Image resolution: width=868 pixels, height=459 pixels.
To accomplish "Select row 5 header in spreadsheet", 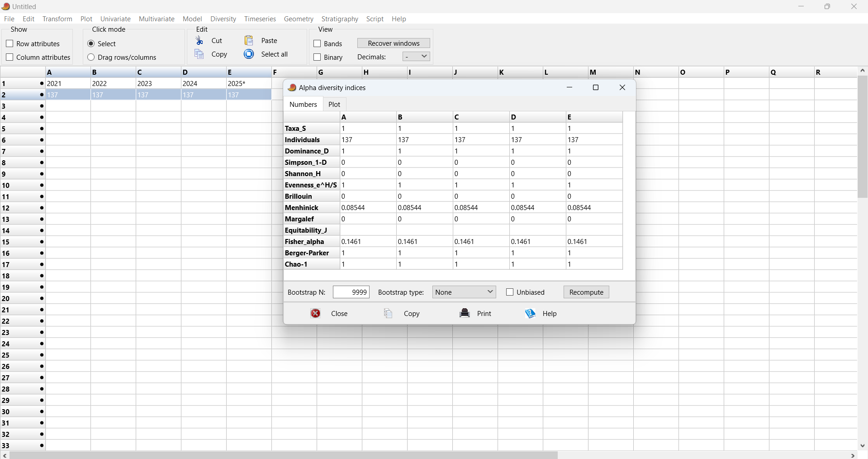I will pyautogui.click(x=23, y=129).
